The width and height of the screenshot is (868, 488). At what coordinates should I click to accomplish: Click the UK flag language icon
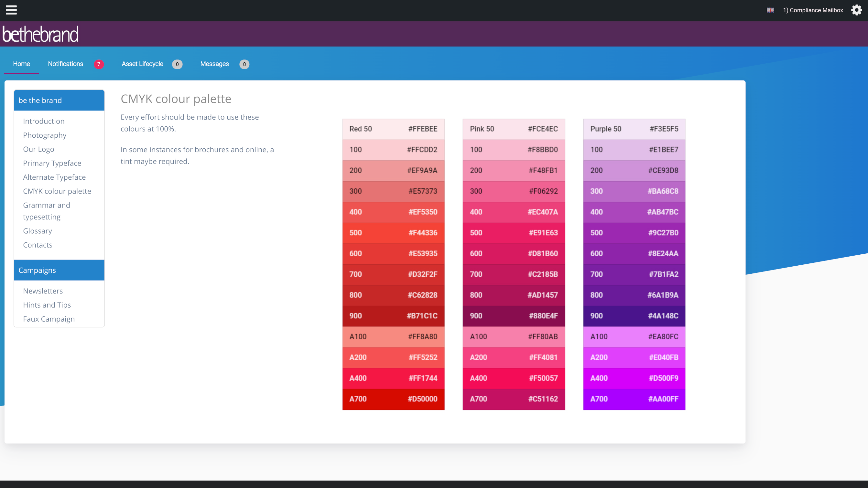coord(770,10)
